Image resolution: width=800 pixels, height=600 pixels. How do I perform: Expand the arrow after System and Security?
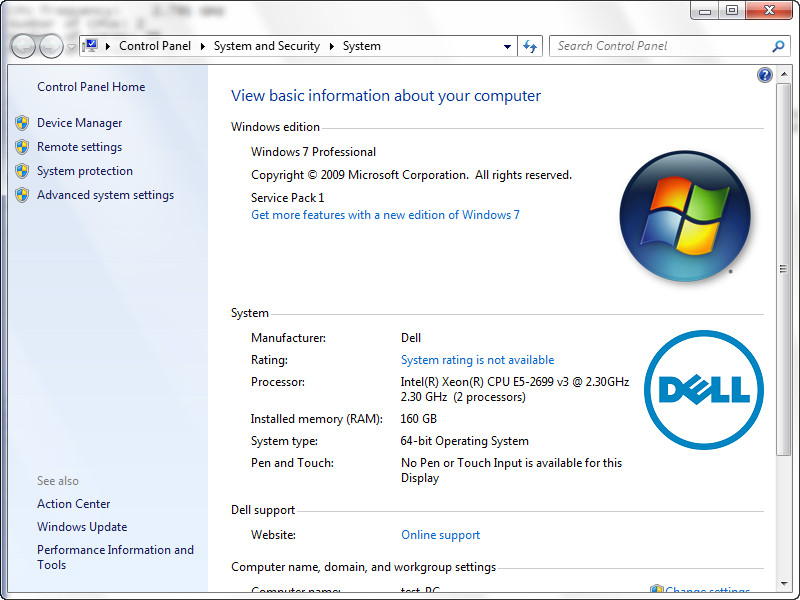[332, 46]
